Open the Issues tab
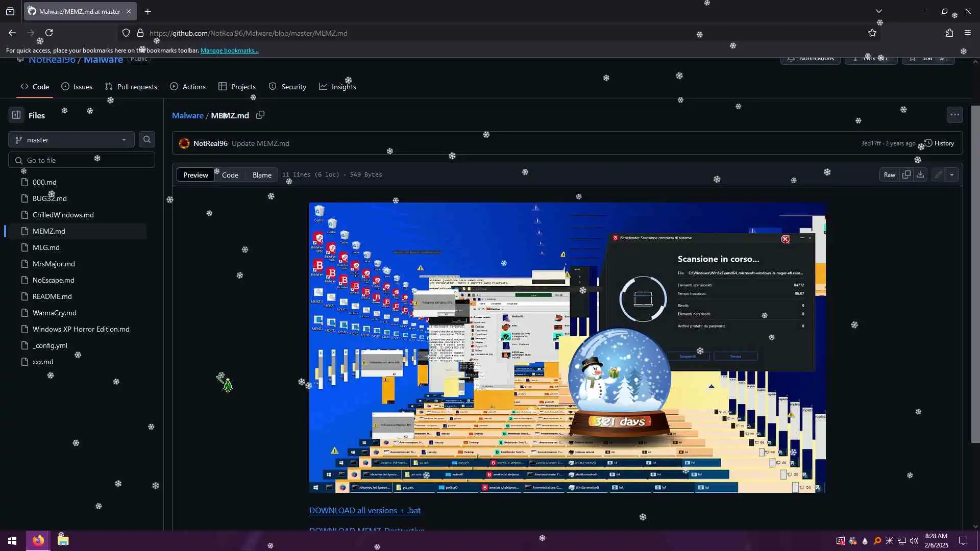980x551 pixels. 77,87
